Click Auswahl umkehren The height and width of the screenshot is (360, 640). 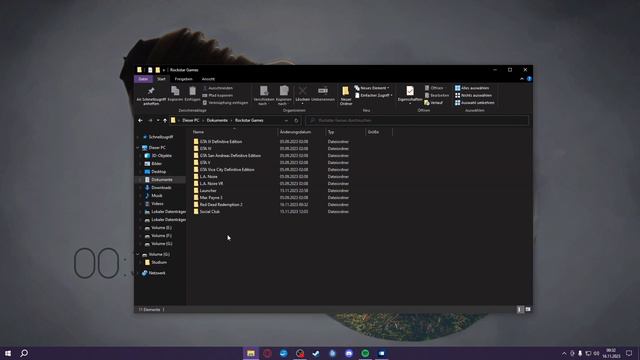tap(475, 102)
